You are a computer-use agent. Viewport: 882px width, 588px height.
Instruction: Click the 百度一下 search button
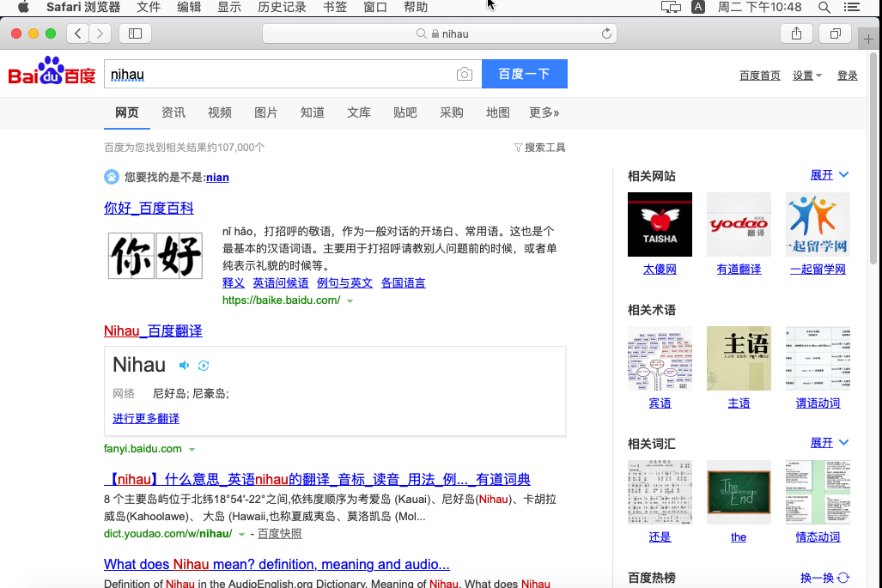pos(524,74)
